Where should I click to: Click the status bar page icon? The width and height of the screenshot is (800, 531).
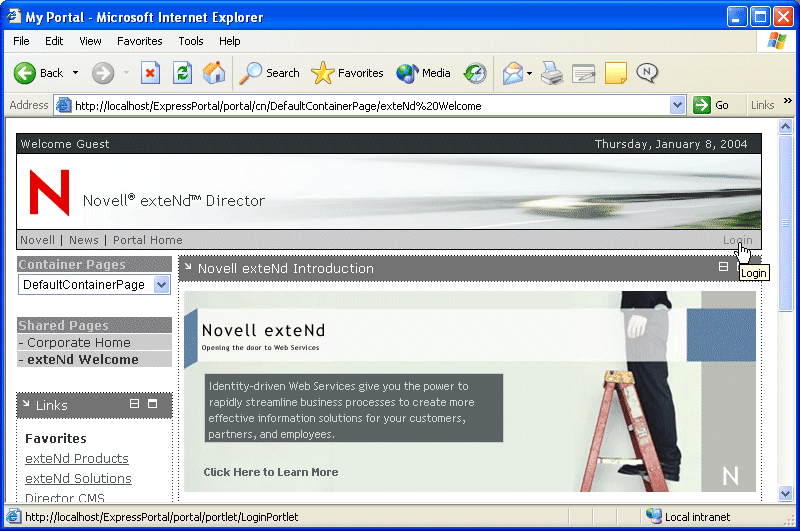13,516
